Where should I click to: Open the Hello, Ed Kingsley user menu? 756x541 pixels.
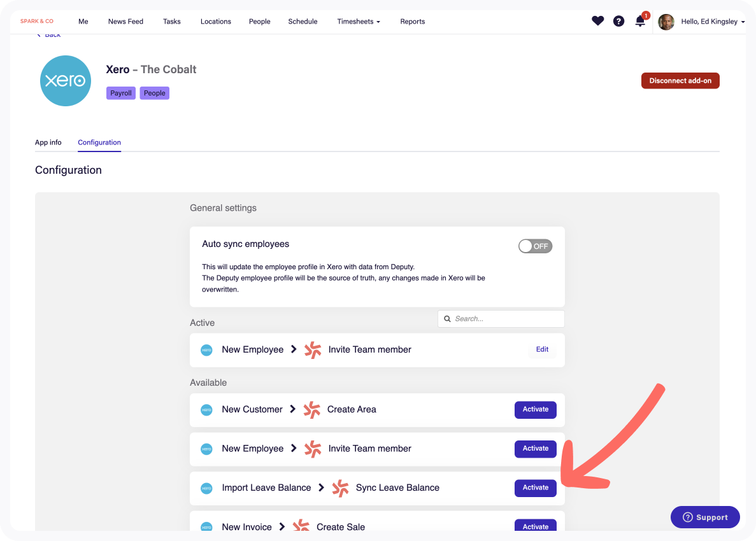(713, 22)
